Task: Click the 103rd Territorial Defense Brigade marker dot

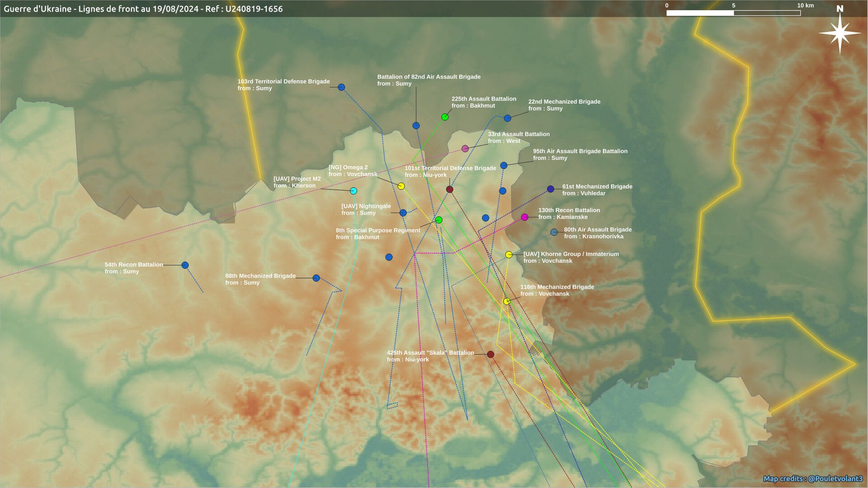Action: click(341, 87)
